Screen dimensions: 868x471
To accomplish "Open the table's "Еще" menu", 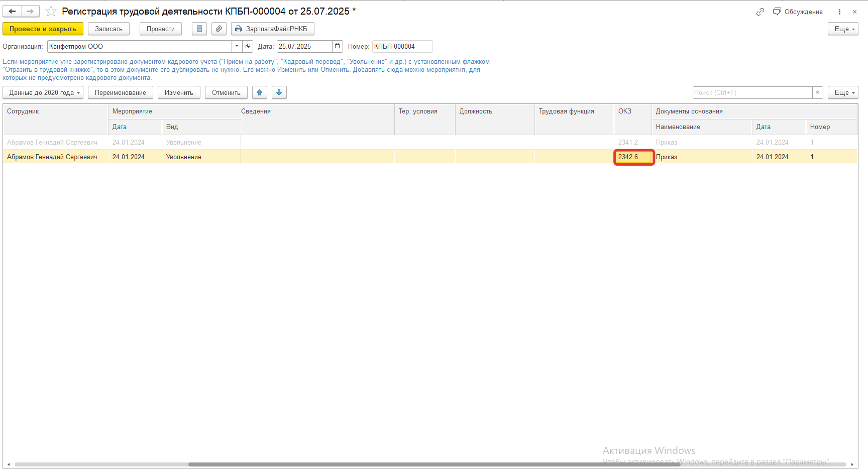I will 843,92.
